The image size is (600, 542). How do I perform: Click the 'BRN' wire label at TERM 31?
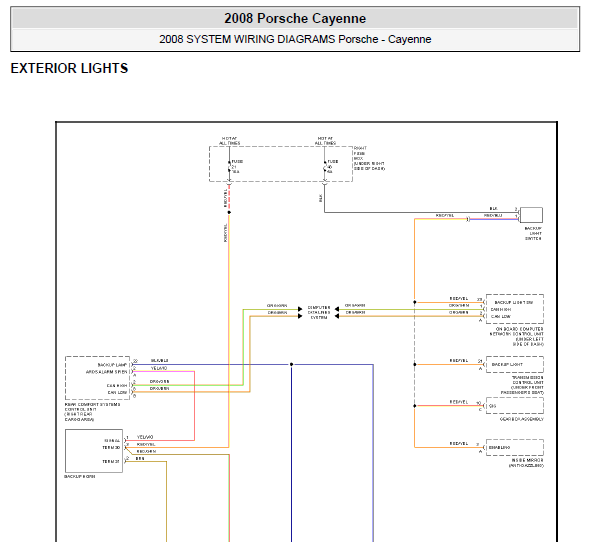pyautogui.click(x=140, y=458)
